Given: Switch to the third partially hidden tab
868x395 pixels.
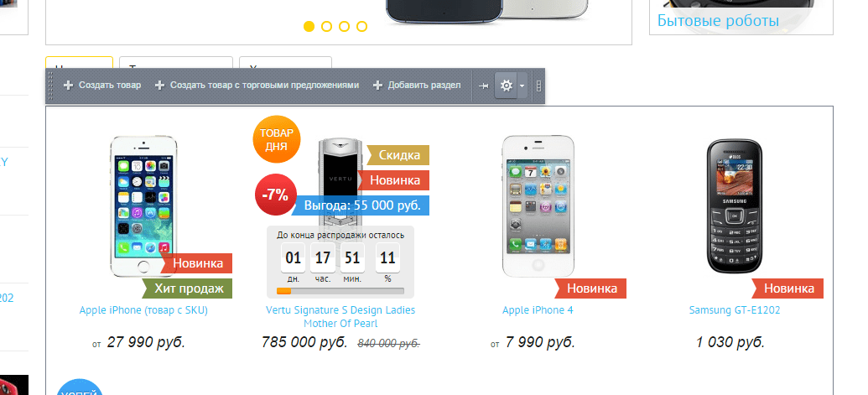Looking at the screenshot, I should point(285,62).
